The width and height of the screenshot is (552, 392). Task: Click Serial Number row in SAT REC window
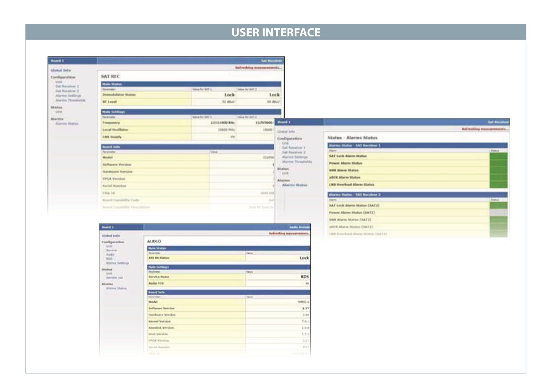188,186
